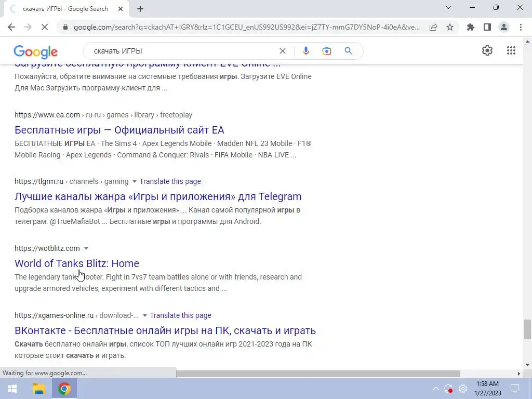Image resolution: width=532 pixels, height=399 pixels.
Task: Click the scroll-up arrow of the page
Action: click(x=527, y=42)
